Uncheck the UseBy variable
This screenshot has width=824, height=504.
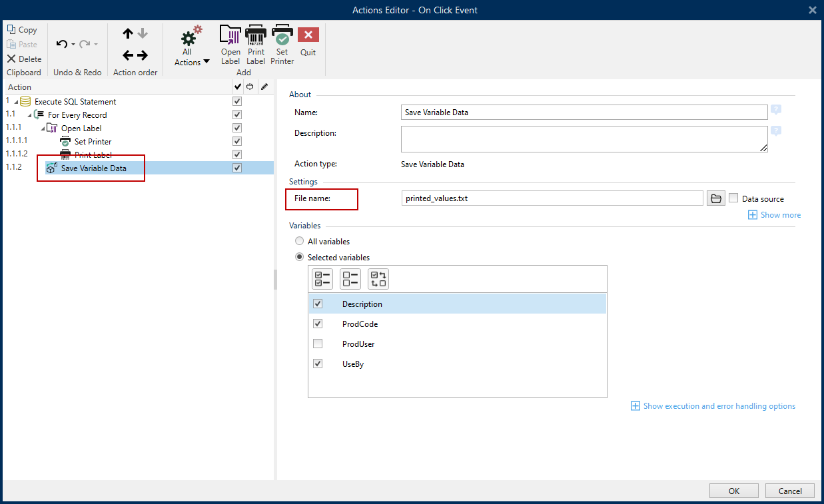pos(318,364)
